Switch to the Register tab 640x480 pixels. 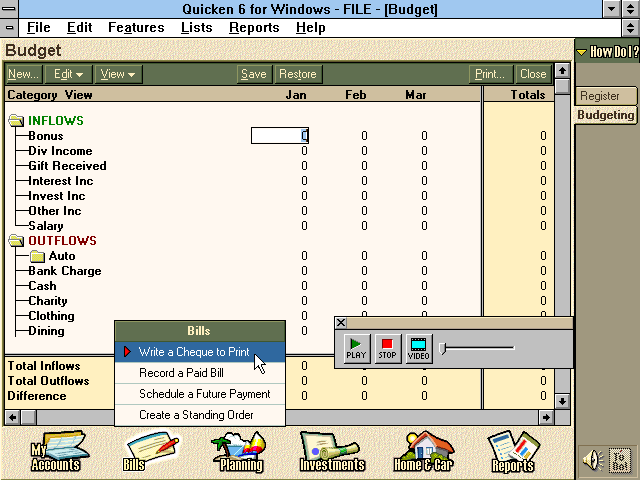tap(606, 96)
